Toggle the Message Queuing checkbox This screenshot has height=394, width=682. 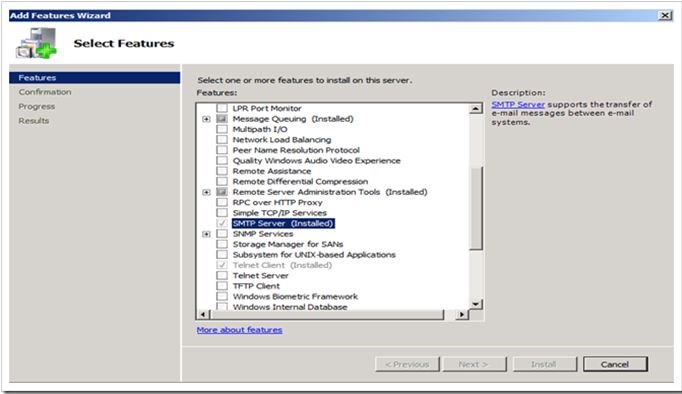[222, 119]
